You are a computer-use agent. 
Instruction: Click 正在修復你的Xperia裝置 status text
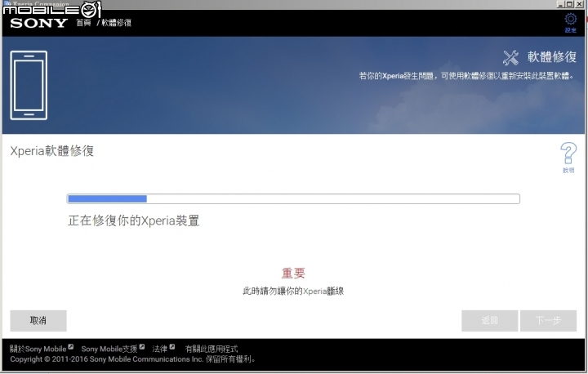click(x=133, y=220)
